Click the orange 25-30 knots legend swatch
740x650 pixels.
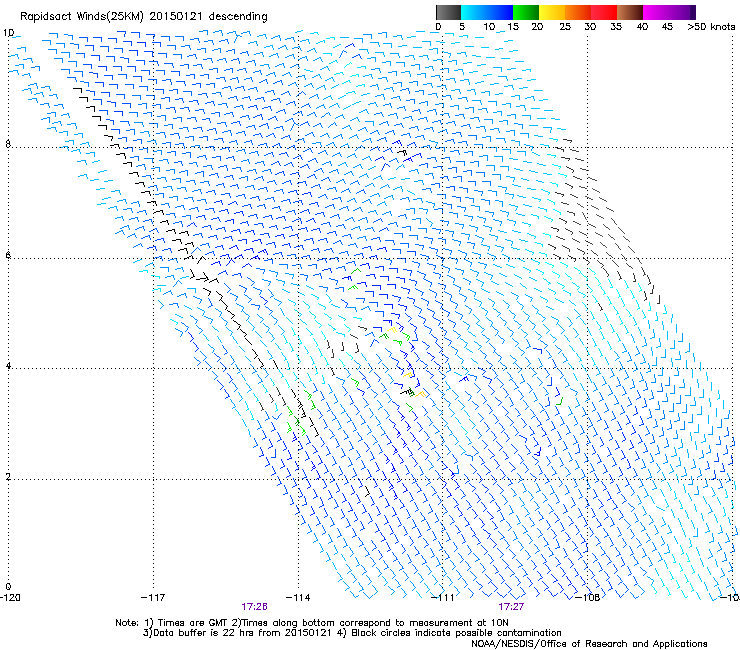coord(578,12)
